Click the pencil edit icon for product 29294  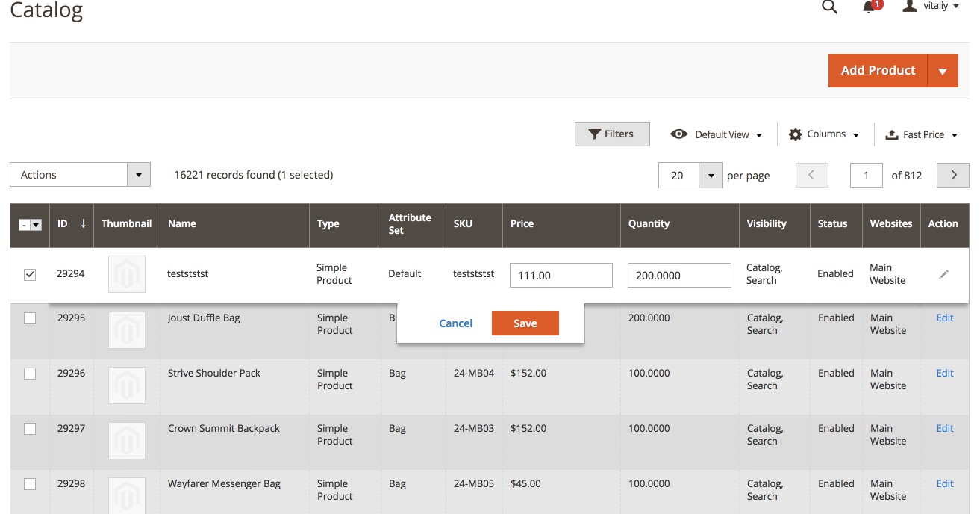[943, 274]
